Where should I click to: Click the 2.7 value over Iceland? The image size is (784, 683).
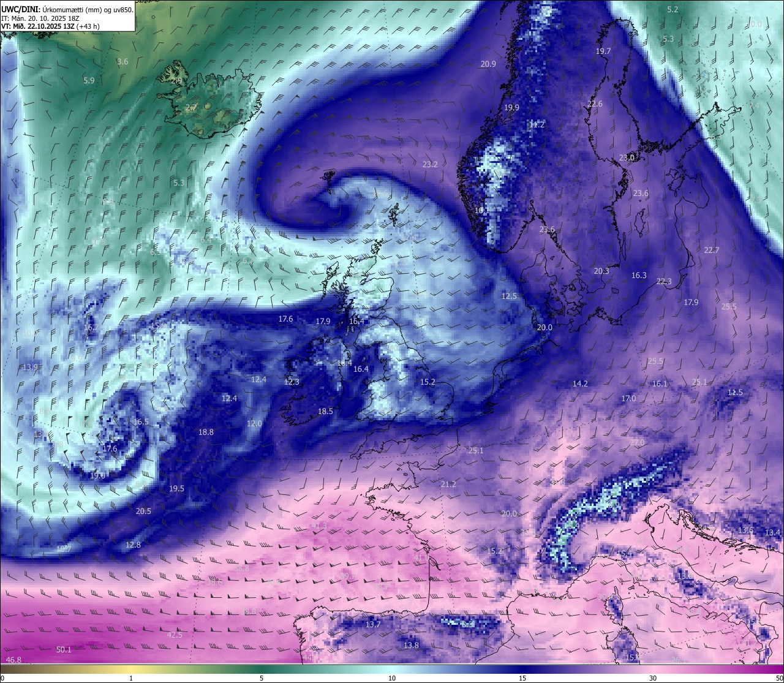191,107
